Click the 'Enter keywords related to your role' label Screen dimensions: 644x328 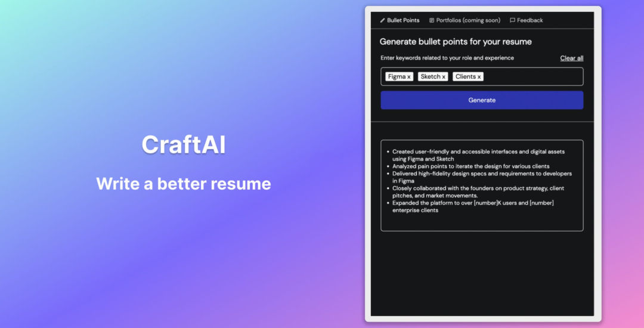point(447,58)
